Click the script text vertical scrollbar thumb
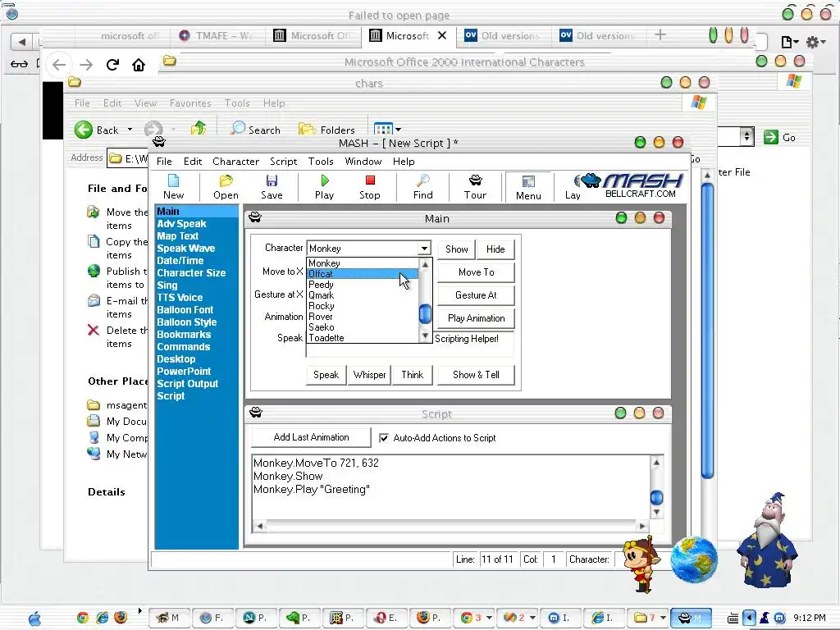Viewport: 840px width, 630px height. pyautogui.click(x=657, y=498)
